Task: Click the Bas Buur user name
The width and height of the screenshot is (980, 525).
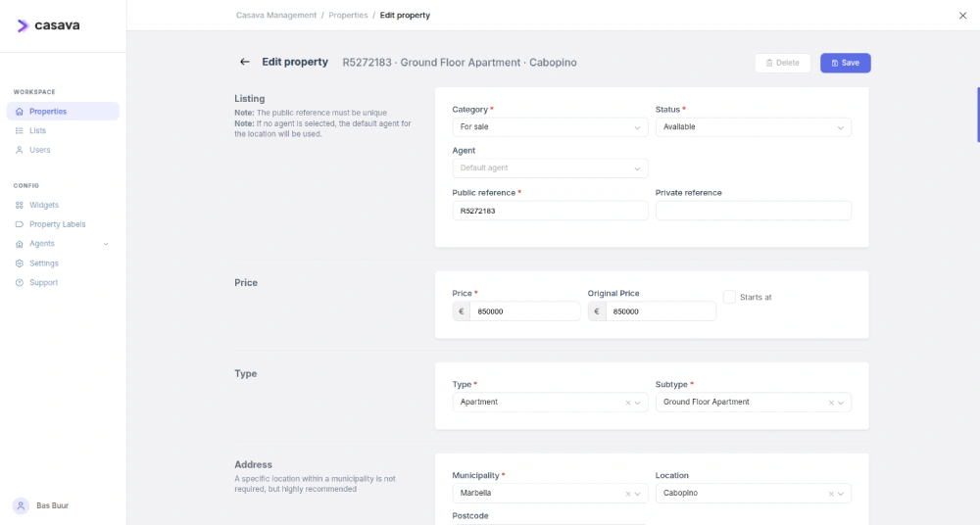Action: click(x=53, y=505)
